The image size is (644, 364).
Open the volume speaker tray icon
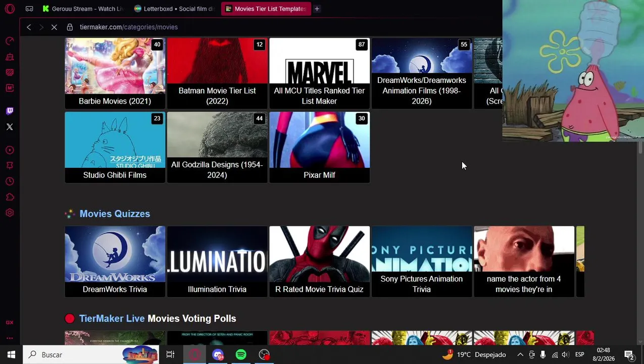565,355
